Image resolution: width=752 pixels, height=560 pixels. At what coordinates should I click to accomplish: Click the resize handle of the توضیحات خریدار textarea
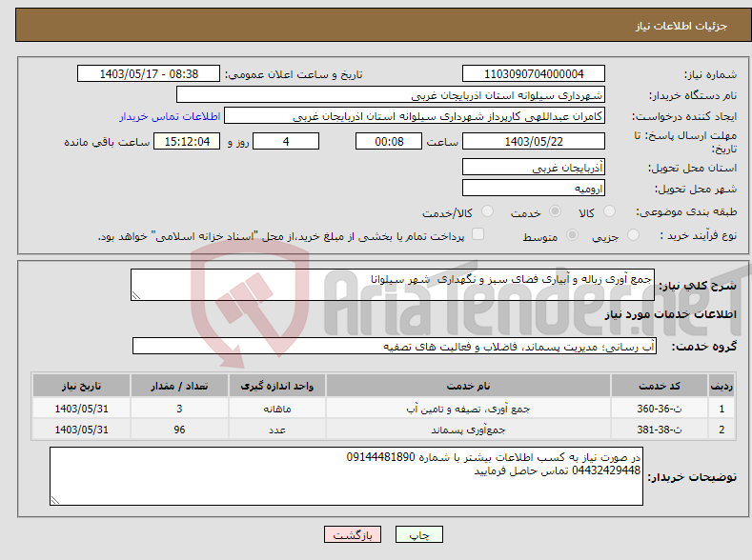tap(55, 500)
